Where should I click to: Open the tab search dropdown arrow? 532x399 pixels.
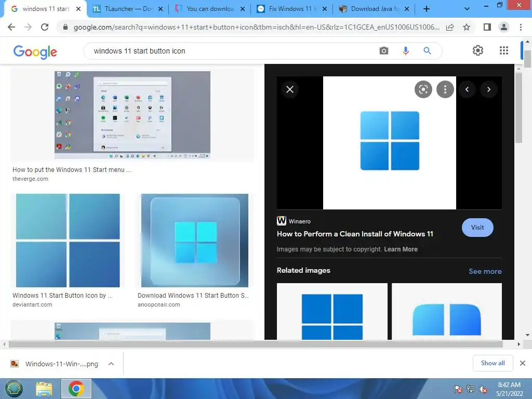[x=467, y=9]
